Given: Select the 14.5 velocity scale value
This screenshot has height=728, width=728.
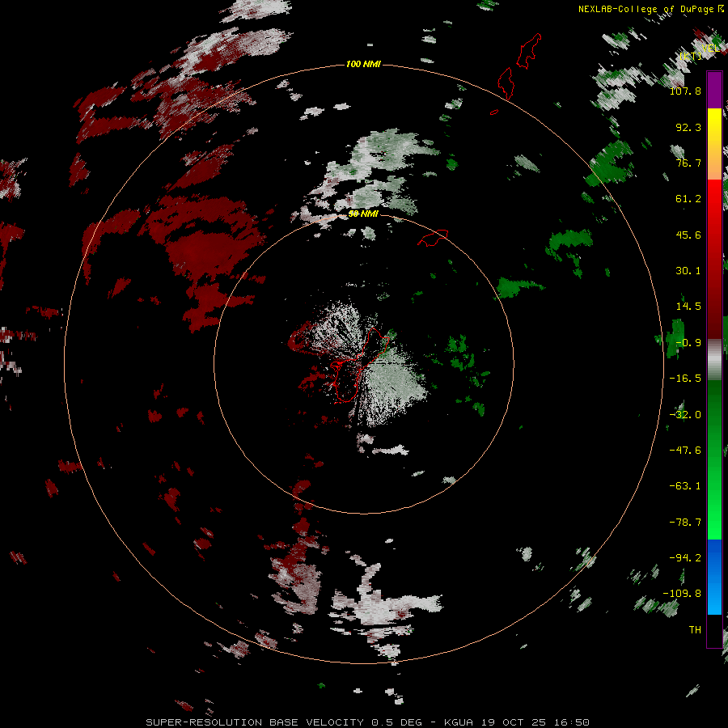Looking at the screenshot, I should pyautogui.click(x=688, y=307).
